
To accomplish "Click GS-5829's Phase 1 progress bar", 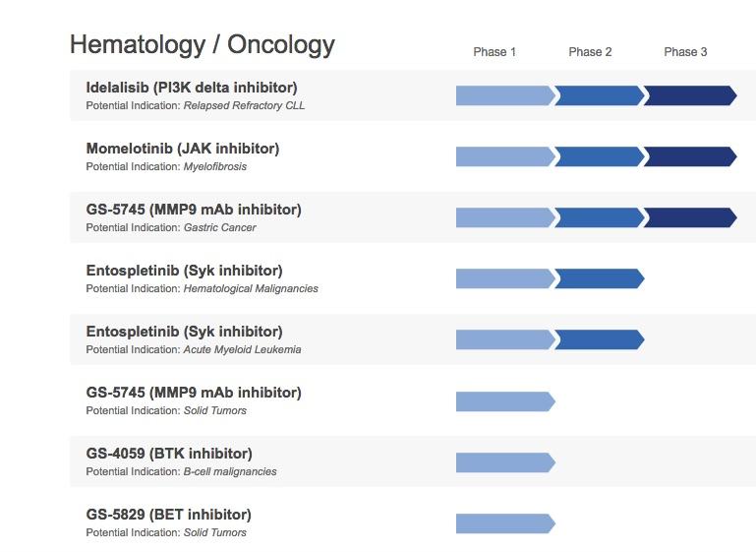I will coord(504,522).
